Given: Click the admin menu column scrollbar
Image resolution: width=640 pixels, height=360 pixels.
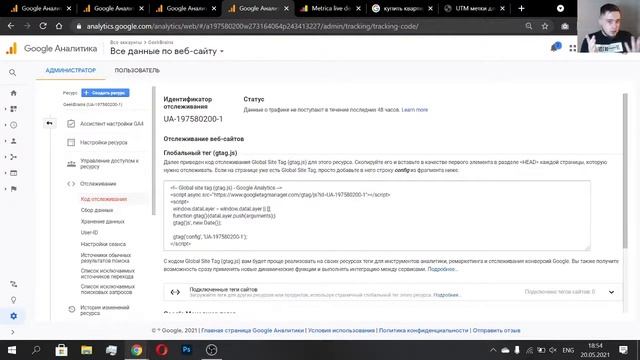Looking at the screenshot, I should click(153, 150).
